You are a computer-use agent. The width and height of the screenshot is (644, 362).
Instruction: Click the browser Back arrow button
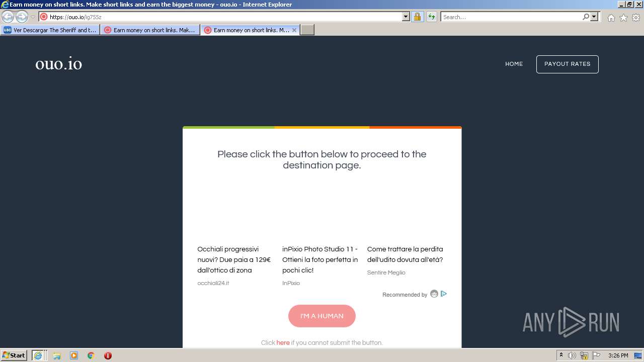[8, 17]
